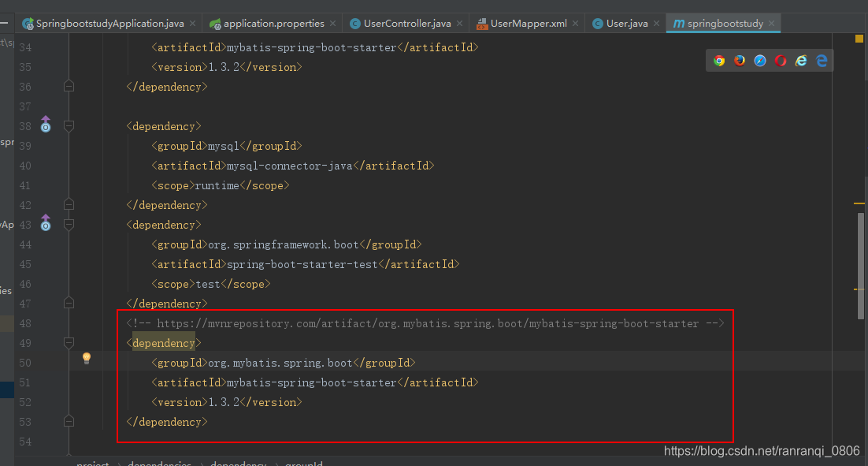Toggle fold marker at line 42

click(69, 204)
